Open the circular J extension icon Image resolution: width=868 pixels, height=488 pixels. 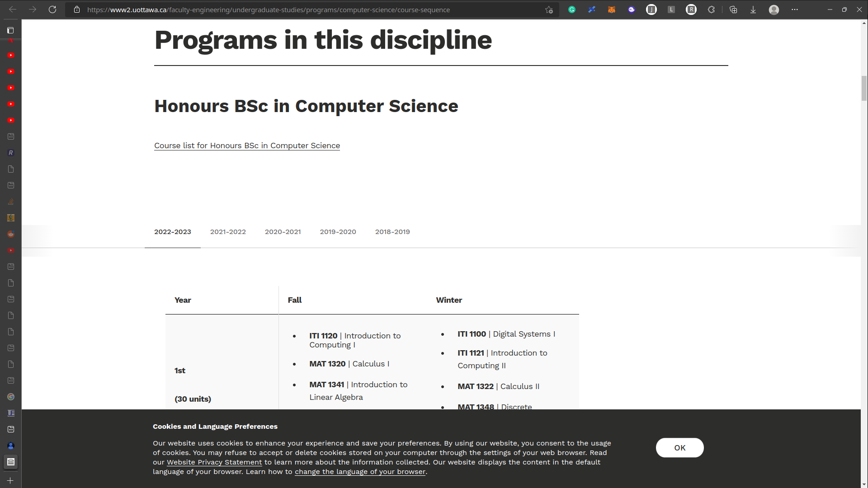pyautogui.click(x=651, y=9)
